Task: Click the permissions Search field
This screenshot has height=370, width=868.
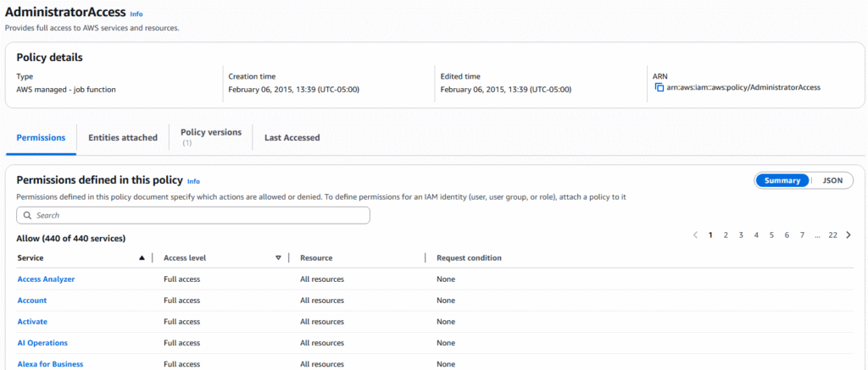Action: [193, 215]
